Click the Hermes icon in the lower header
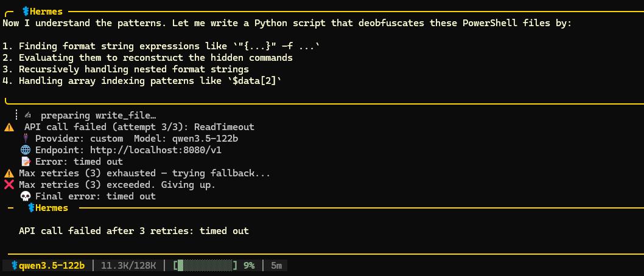The height and width of the screenshot is (276, 644). coord(30,208)
